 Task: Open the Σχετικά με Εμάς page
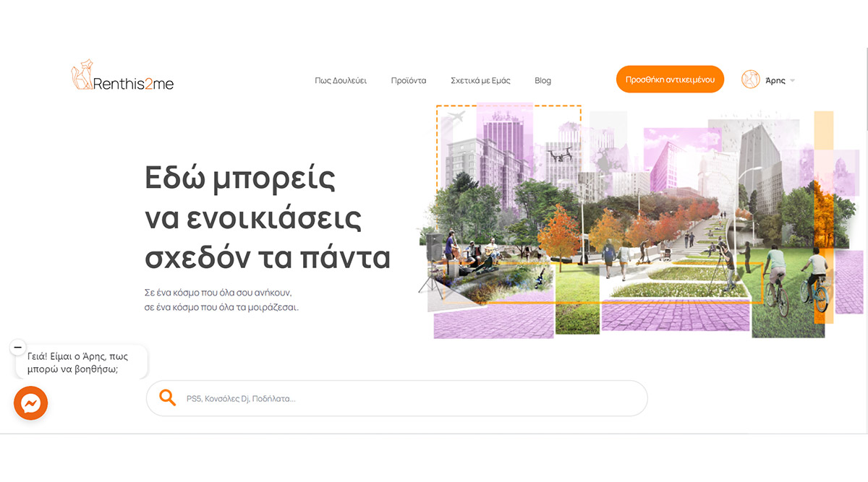click(480, 80)
